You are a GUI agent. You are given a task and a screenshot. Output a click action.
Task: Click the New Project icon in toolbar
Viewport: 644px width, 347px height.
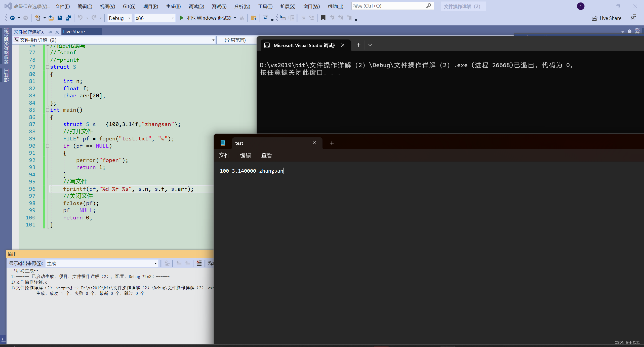pyautogui.click(x=38, y=18)
